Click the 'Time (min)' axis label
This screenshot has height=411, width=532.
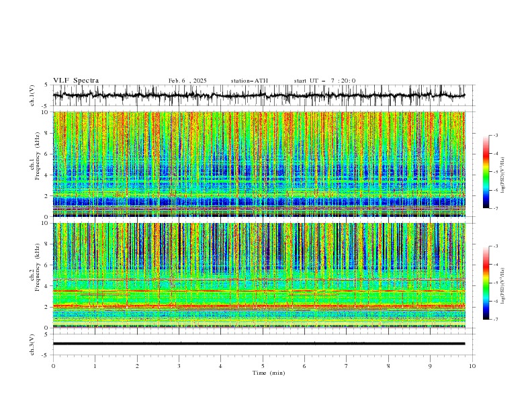point(269,373)
